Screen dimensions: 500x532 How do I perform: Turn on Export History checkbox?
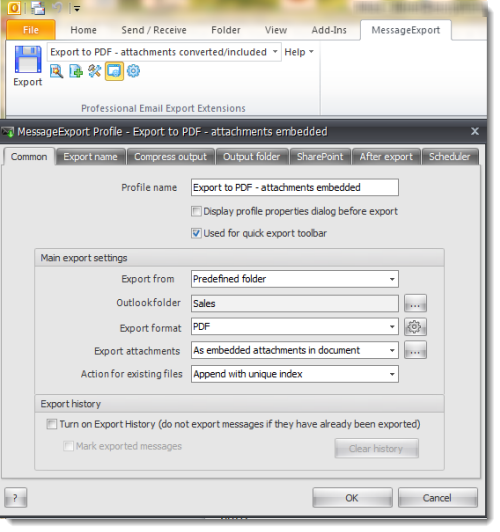[x=52, y=424]
